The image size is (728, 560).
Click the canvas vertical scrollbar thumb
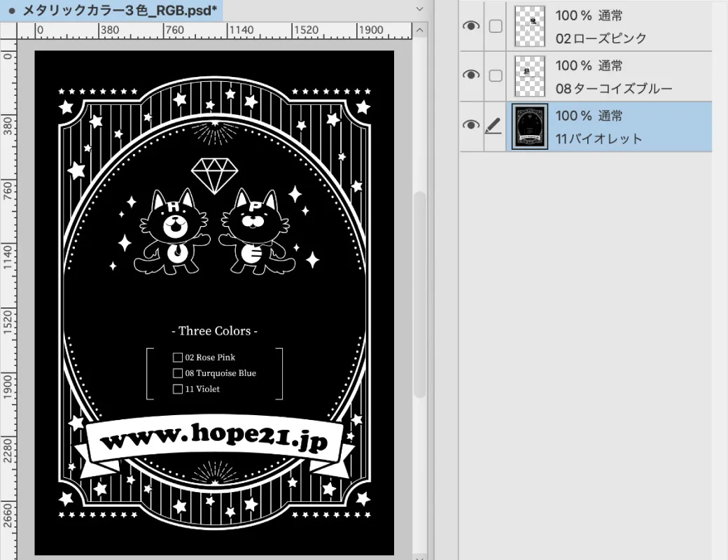(420, 294)
